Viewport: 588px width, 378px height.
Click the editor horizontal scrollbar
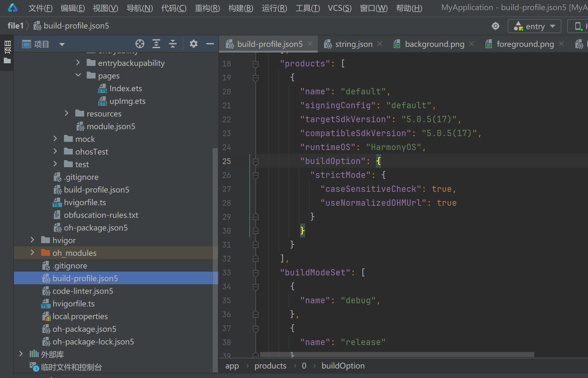[x=397, y=355]
